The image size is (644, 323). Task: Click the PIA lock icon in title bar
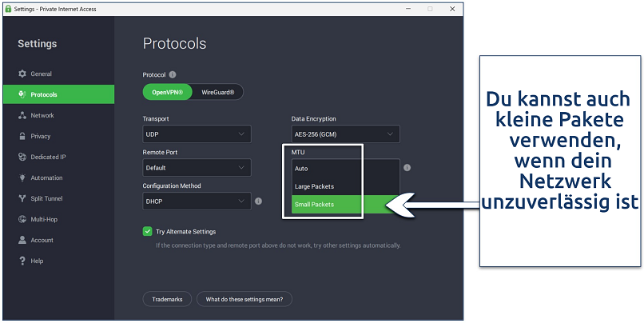coord(8,9)
